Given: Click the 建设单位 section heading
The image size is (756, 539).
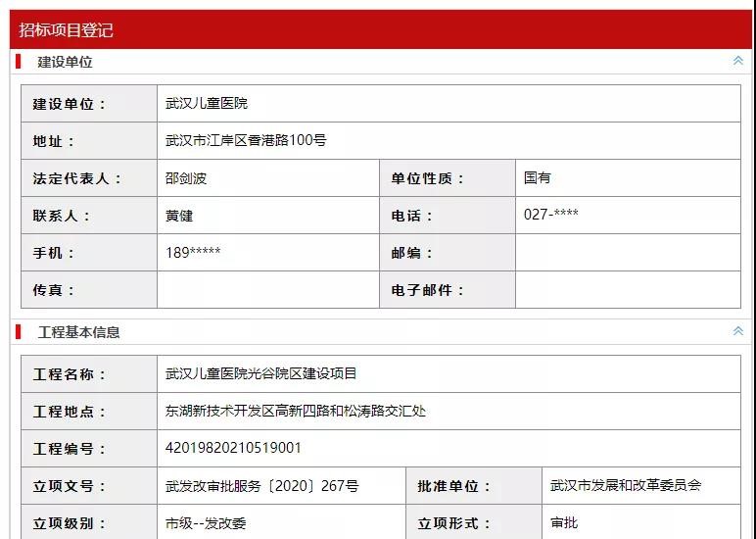Looking at the screenshot, I should [65, 62].
